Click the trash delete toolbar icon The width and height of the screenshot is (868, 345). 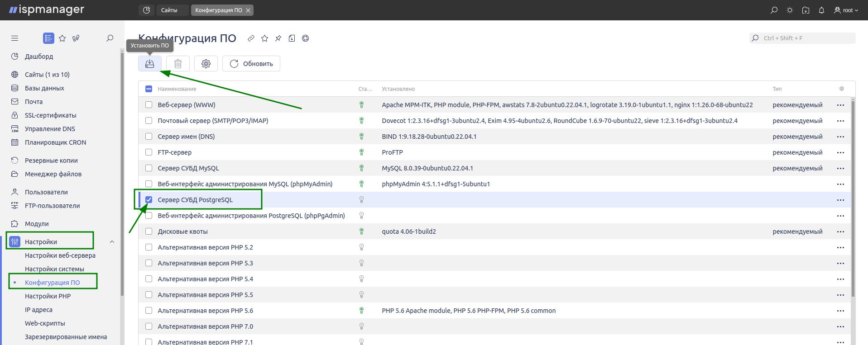tap(178, 64)
